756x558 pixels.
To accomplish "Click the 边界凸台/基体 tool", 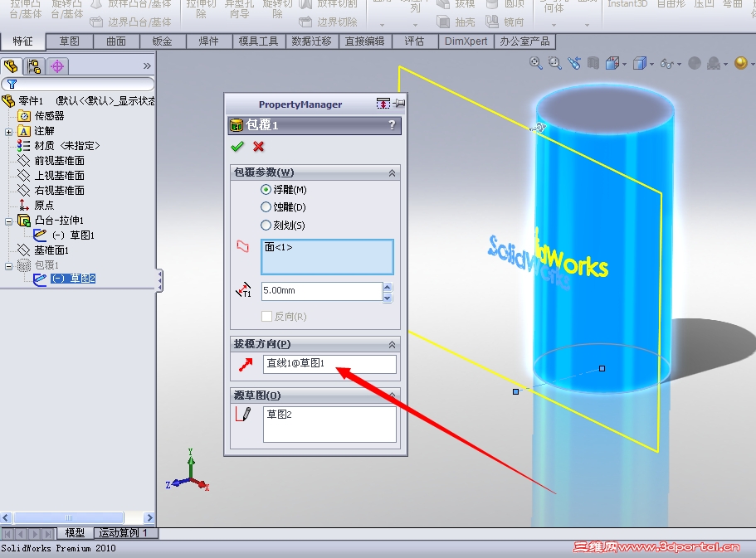I will tap(130, 22).
